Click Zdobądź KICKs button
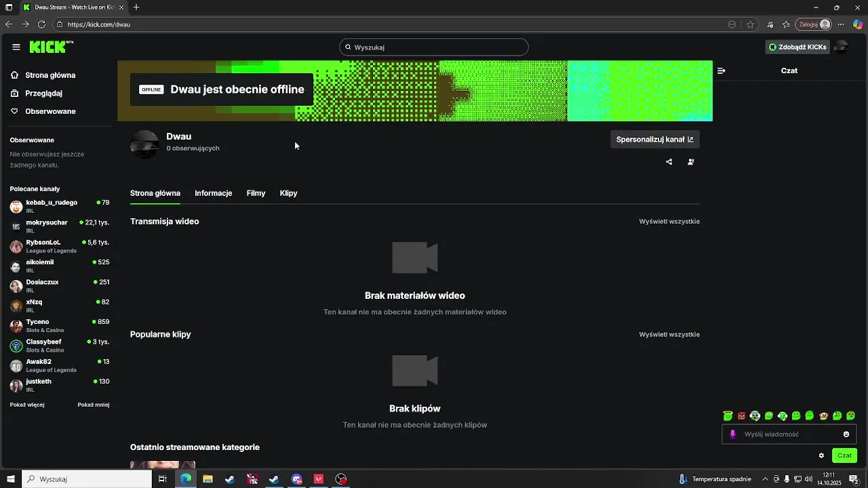Screen dimensions: 868x488 (x=797, y=47)
